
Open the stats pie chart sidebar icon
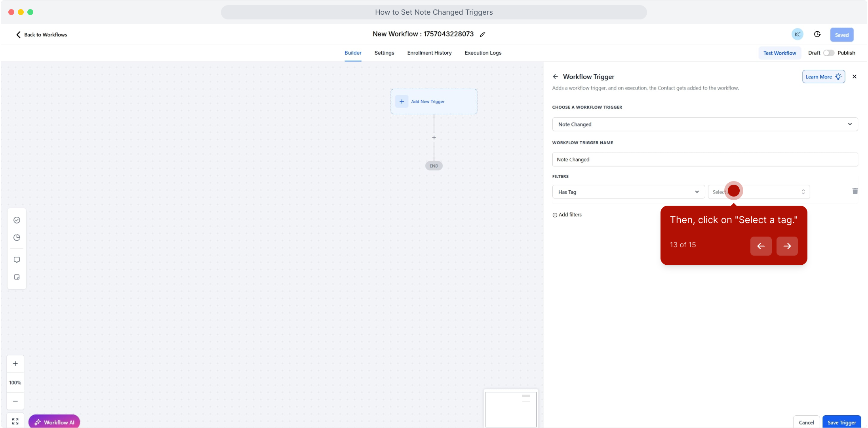[17, 238]
